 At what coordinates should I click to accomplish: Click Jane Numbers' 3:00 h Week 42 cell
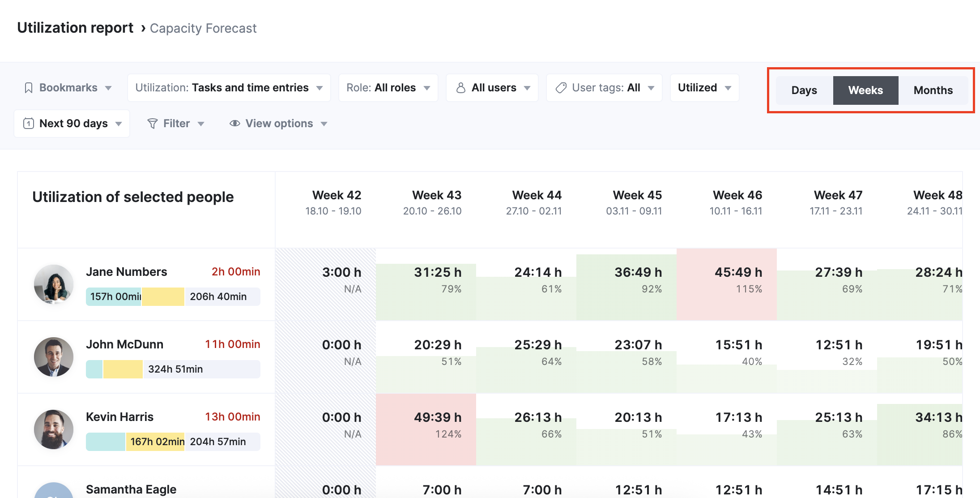pos(326,284)
